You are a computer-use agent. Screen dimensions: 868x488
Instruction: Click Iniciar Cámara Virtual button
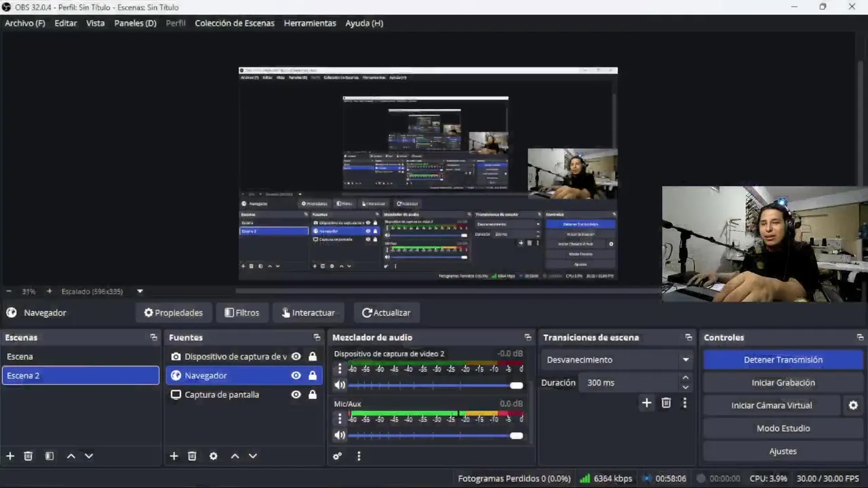pyautogui.click(x=772, y=405)
